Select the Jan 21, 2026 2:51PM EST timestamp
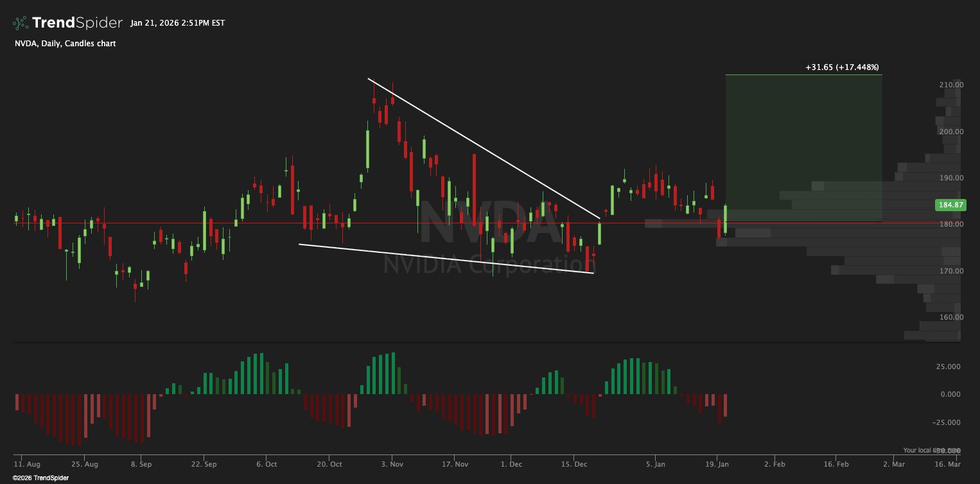Screen dimensions: 980x484 178,23
